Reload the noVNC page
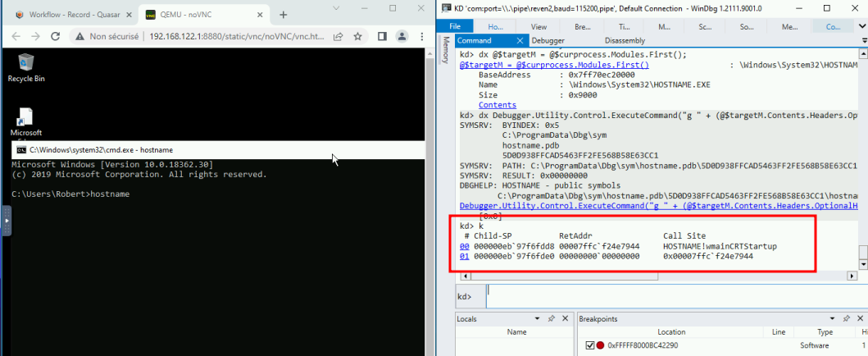This screenshot has width=868, height=356. [x=55, y=36]
